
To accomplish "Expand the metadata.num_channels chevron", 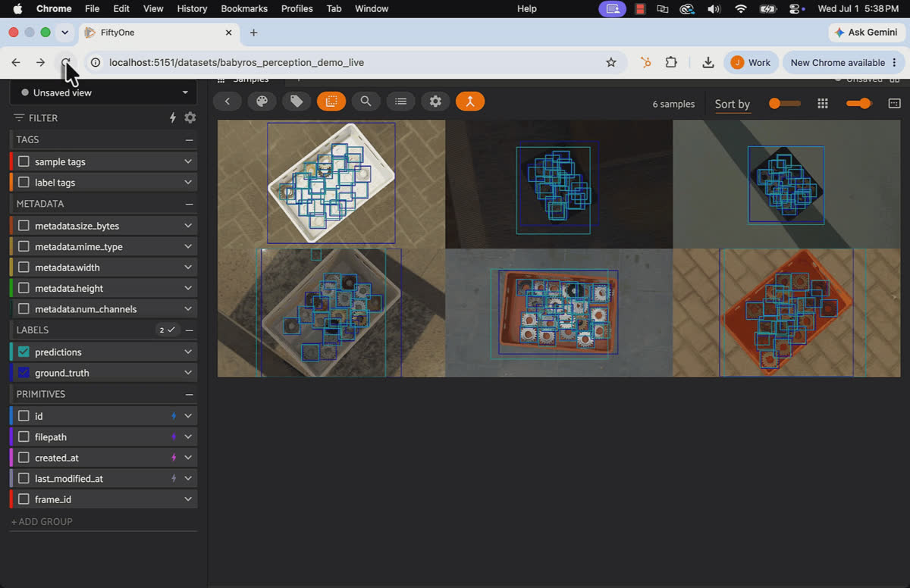I will pos(188,309).
